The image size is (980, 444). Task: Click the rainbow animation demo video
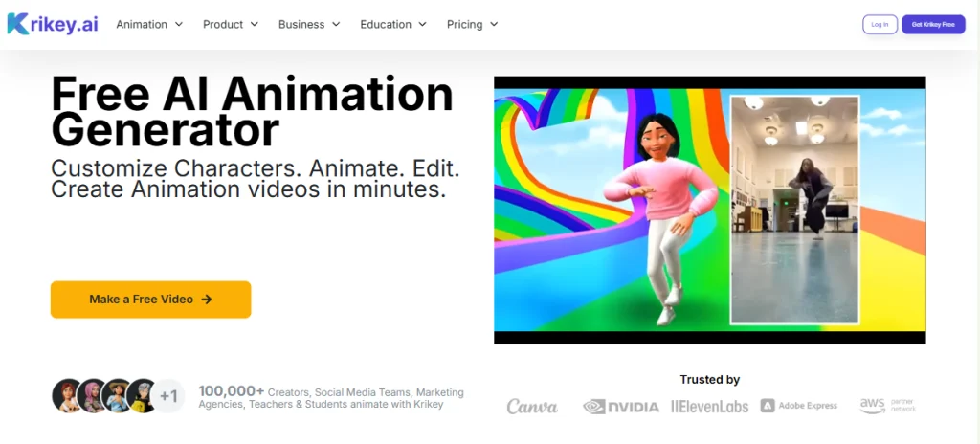pos(709,211)
